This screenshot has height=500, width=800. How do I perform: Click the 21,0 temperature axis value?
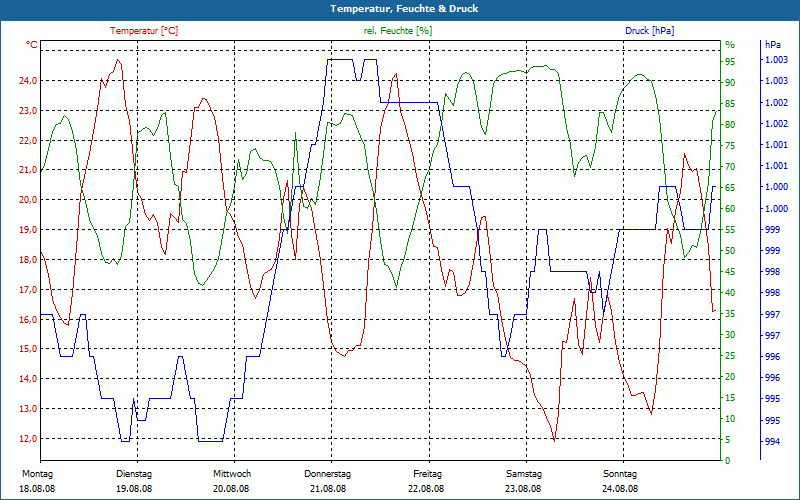28,170
